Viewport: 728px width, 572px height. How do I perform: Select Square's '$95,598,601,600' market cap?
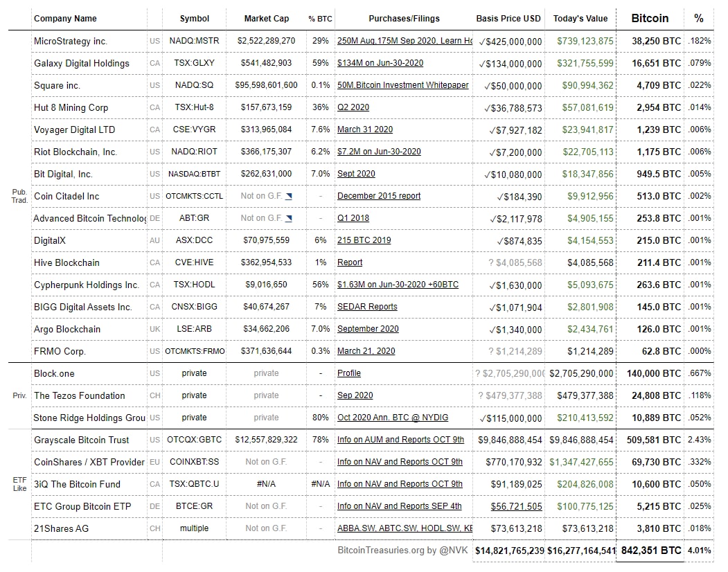click(x=267, y=85)
